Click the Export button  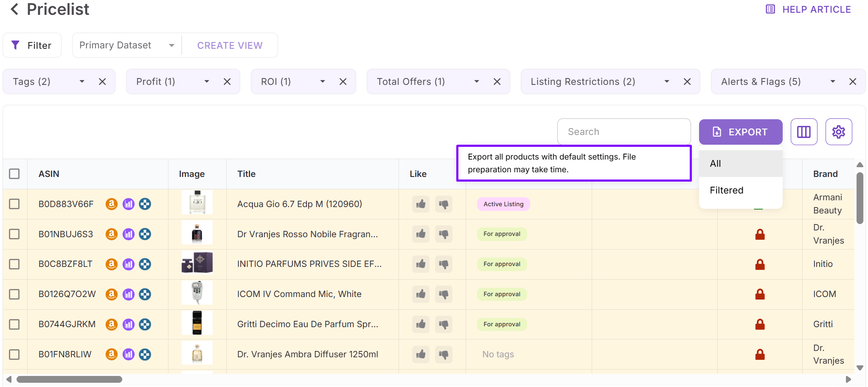coord(740,132)
